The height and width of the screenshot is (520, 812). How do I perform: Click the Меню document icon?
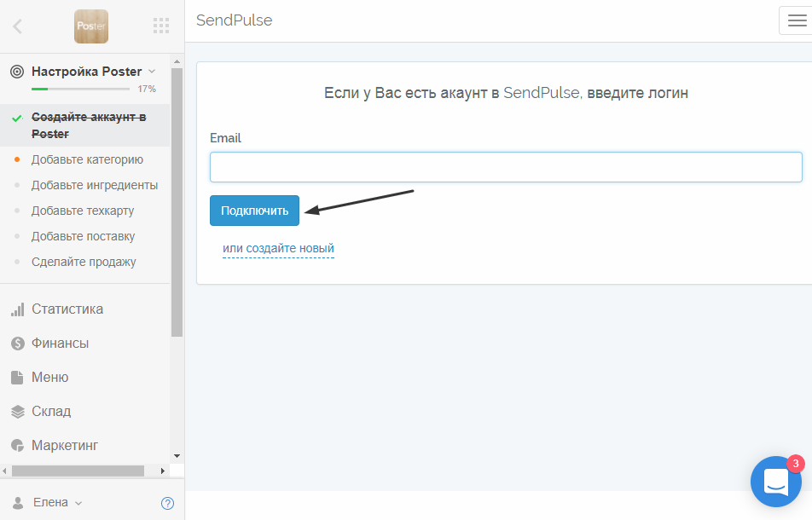(18, 377)
